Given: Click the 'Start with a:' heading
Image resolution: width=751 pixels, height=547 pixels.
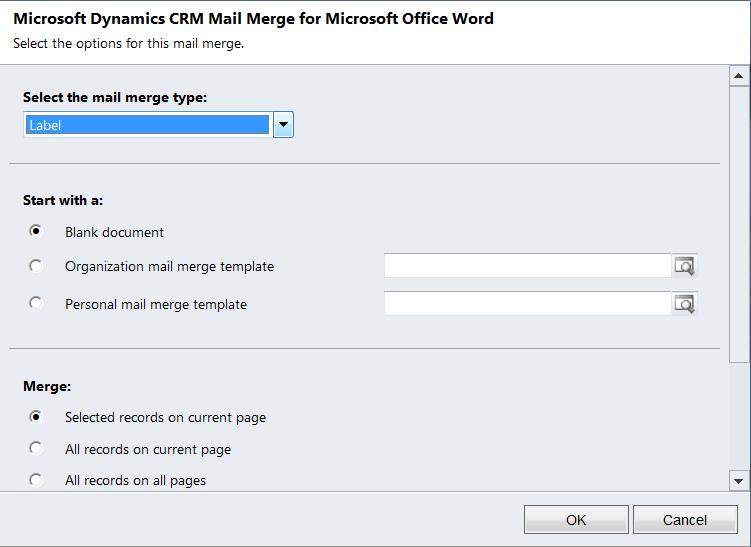Looking at the screenshot, I should tap(63, 200).
